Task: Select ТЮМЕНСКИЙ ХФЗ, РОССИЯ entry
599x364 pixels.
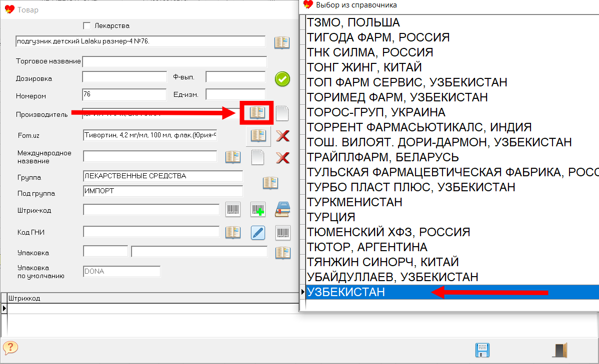Action: coord(452,232)
